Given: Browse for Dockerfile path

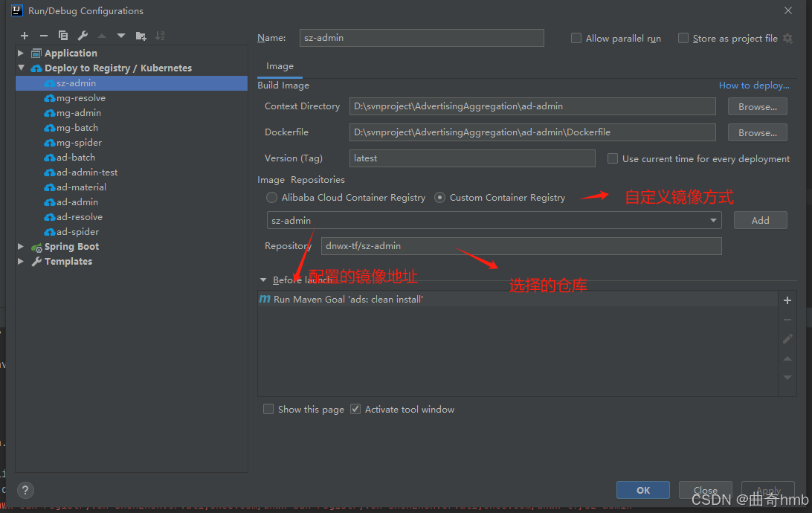Looking at the screenshot, I should click(757, 132).
